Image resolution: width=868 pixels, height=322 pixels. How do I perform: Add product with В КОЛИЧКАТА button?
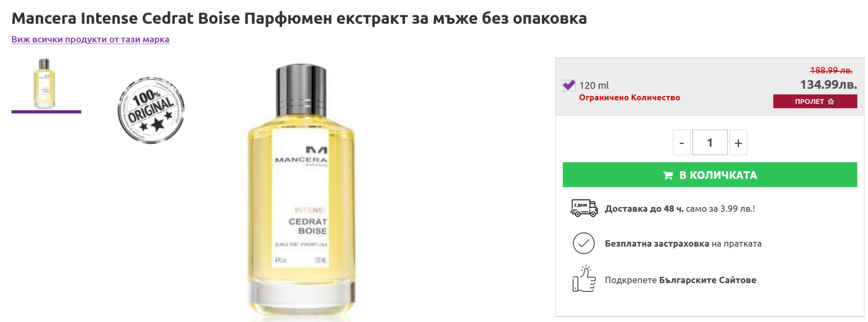coord(710,175)
